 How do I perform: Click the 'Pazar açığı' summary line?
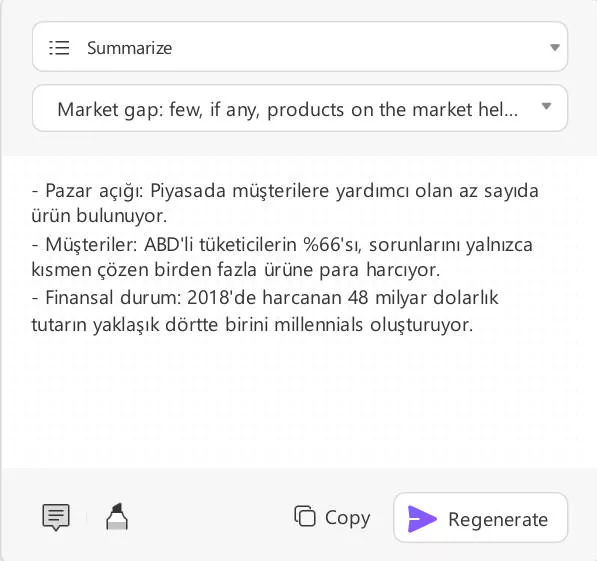tap(285, 190)
